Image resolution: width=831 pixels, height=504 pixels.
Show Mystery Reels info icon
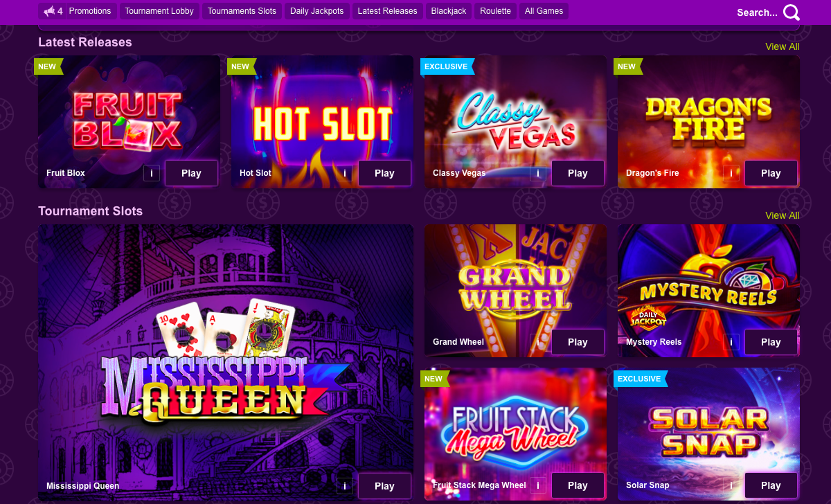click(x=731, y=342)
